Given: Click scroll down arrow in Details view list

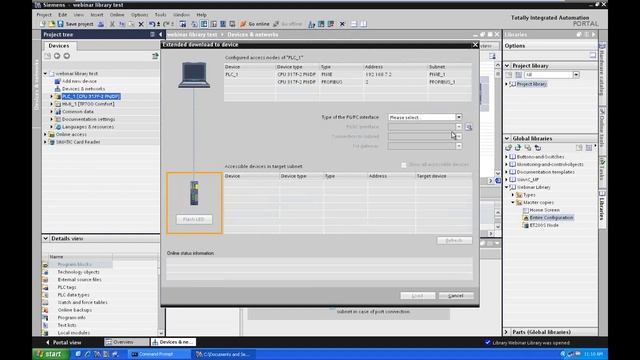Looking at the screenshot, I should 161,333.
